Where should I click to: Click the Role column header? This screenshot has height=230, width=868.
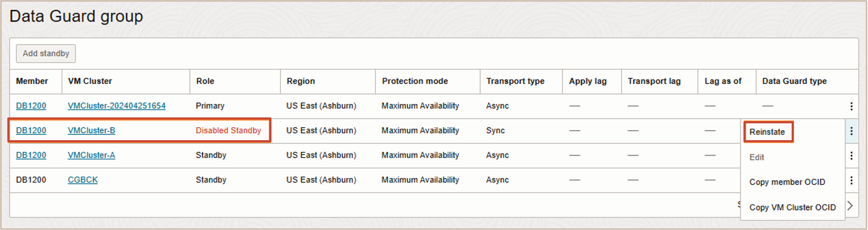coord(205,81)
